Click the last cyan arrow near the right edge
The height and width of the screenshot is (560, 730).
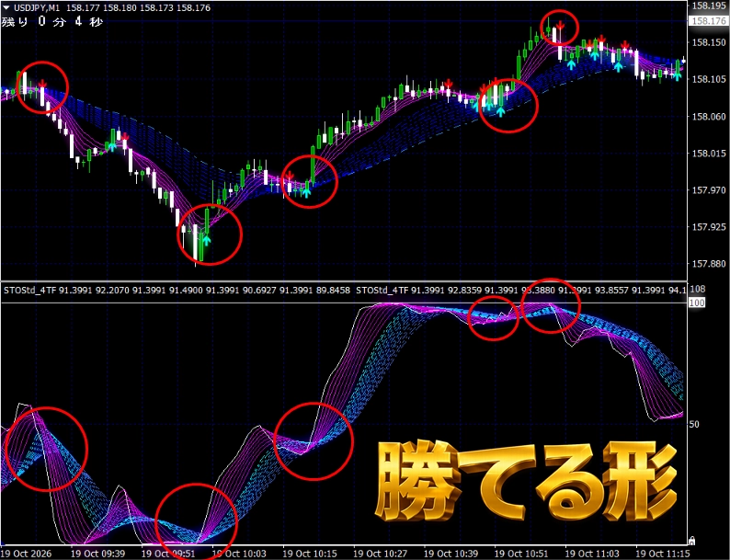(x=677, y=77)
